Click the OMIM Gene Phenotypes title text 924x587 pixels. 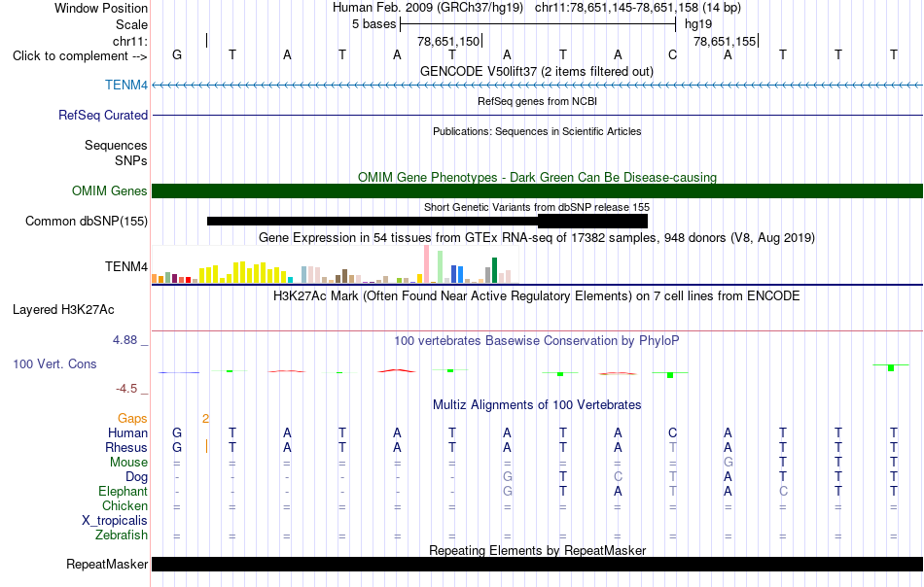click(x=537, y=177)
